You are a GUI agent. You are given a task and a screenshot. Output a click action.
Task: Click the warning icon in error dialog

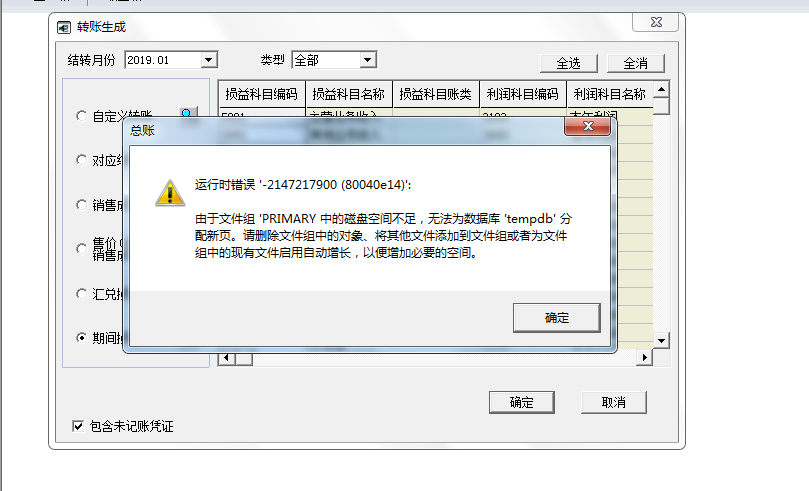[170, 193]
